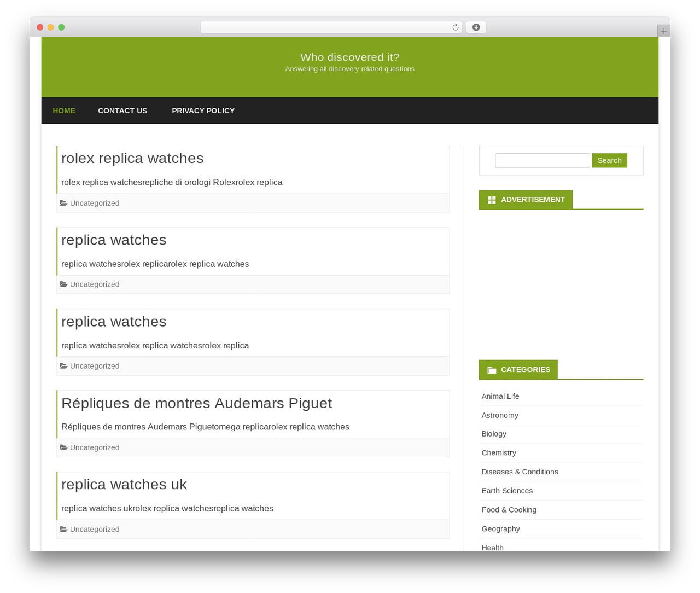Click the browser address bar

331,27
